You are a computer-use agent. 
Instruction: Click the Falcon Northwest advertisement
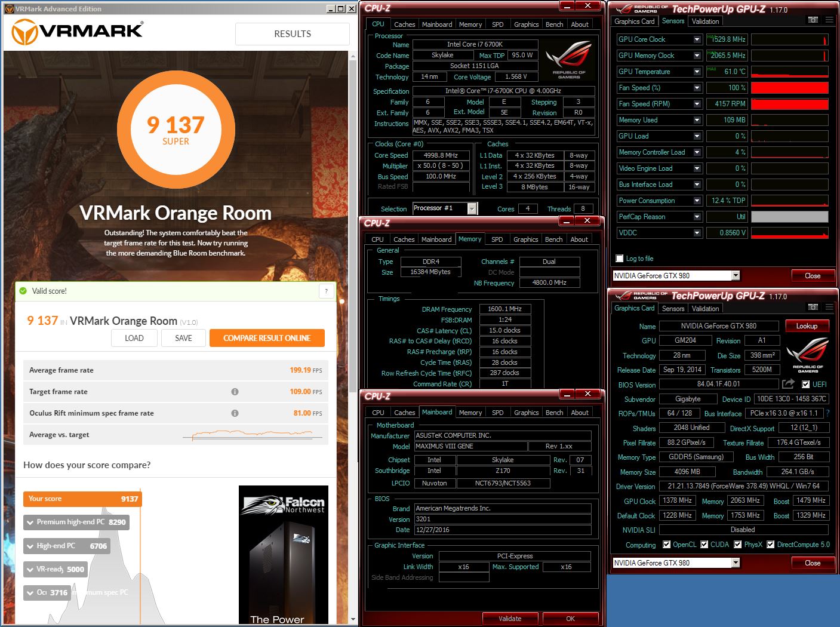[284, 554]
